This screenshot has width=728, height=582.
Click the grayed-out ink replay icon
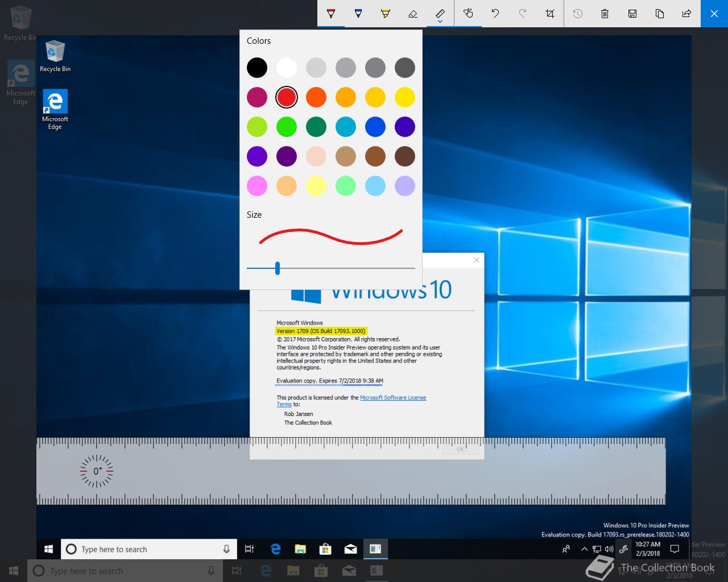click(x=578, y=14)
